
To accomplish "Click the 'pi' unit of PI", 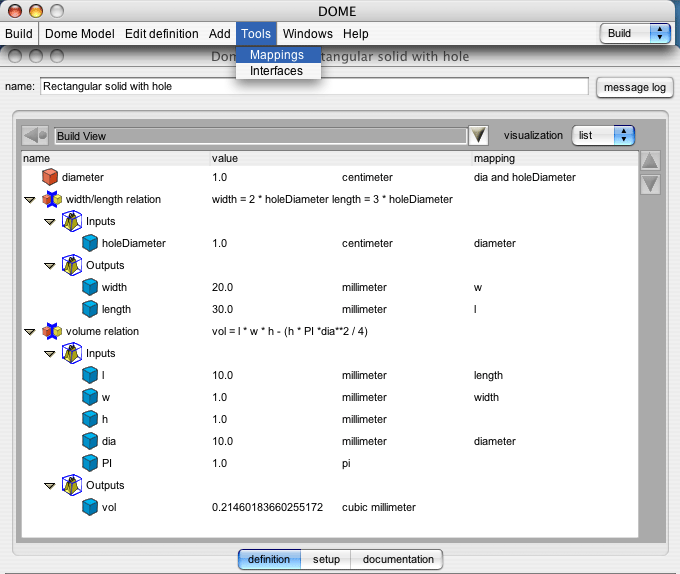I will tap(346, 463).
